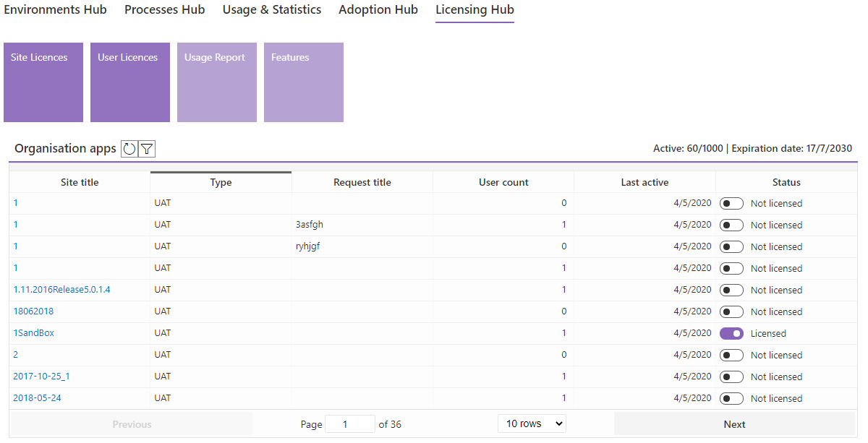Screen dimensions: 868x443
Task: Enable licence toggle for 18062018 site
Action: pos(731,311)
